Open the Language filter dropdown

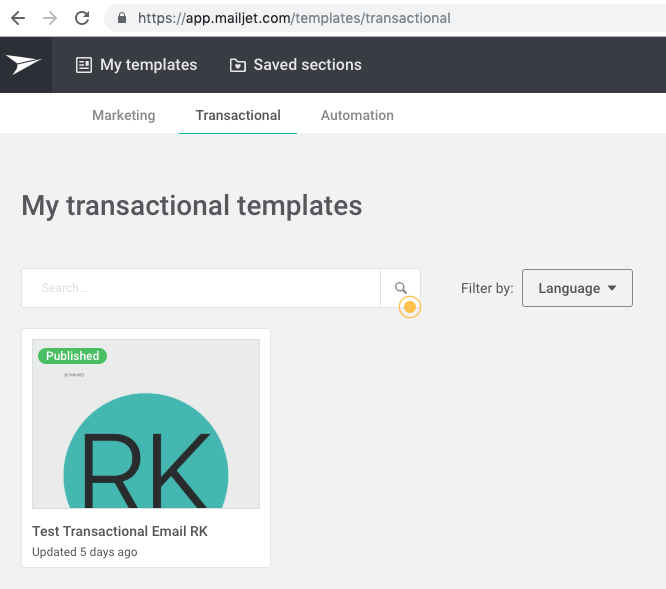click(577, 288)
